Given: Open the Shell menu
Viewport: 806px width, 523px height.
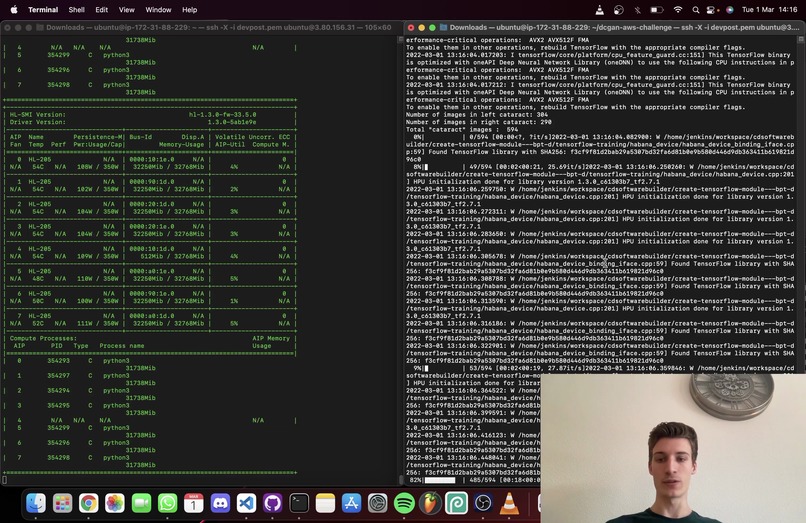Looking at the screenshot, I should pyautogui.click(x=77, y=10).
